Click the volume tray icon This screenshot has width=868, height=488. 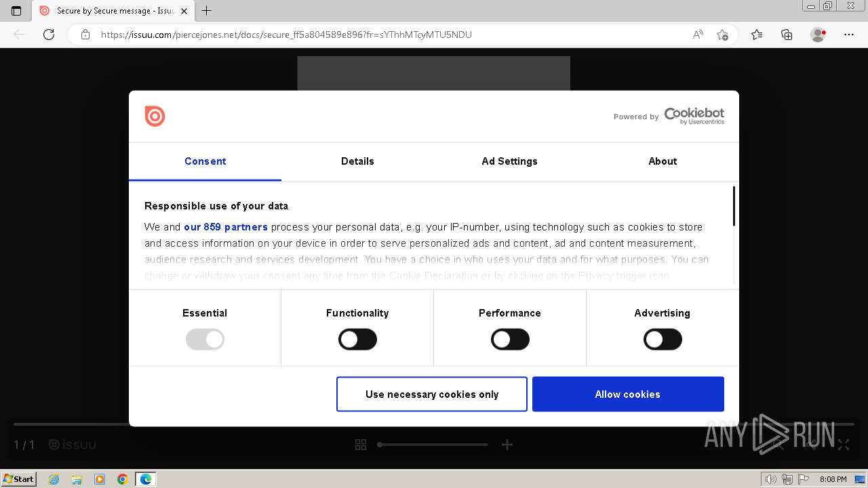770,479
